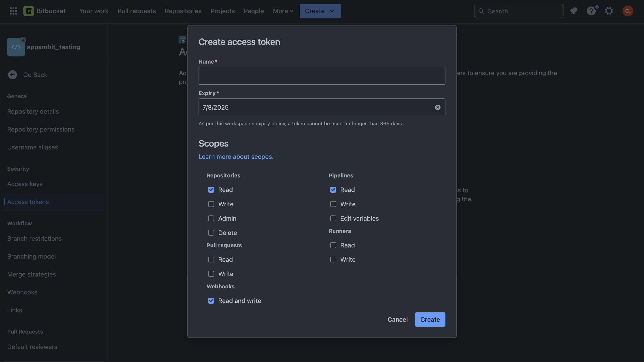Uncheck the Pipelines Read scope checkbox
Viewport: 644px width, 362px height.
click(x=333, y=190)
